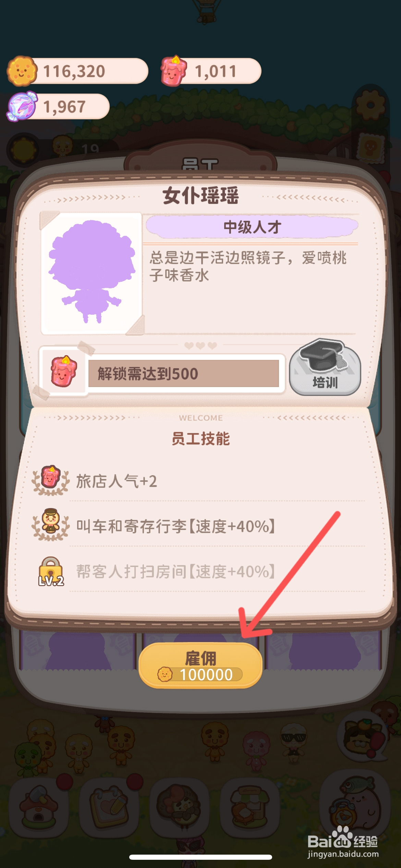Tap the 解锁需达到500 progress bar
The image size is (401, 868).
click(x=184, y=374)
